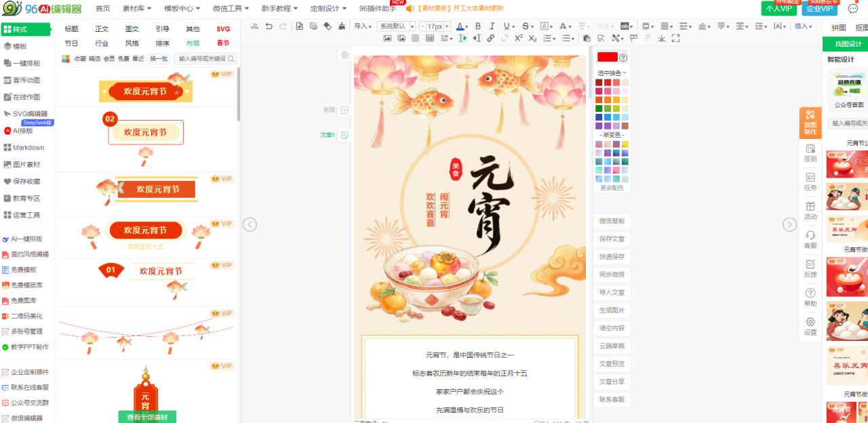The image size is (868, 423).
Task: Click the undo icon in the toolbar
Action: click(x=269, y=26)
